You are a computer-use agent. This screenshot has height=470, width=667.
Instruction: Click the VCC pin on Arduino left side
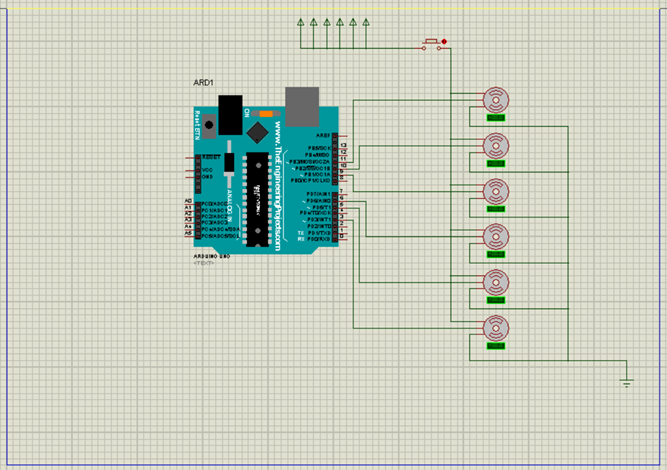click(193, 171)
